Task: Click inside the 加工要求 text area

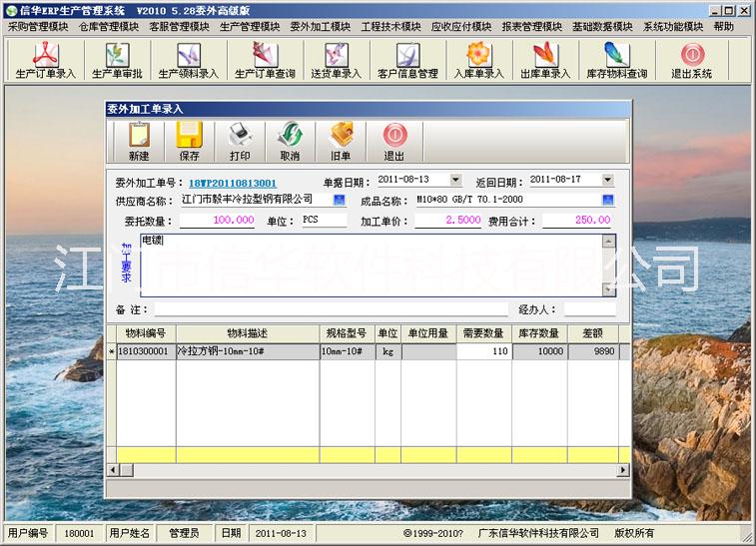Action: (372, 266)
